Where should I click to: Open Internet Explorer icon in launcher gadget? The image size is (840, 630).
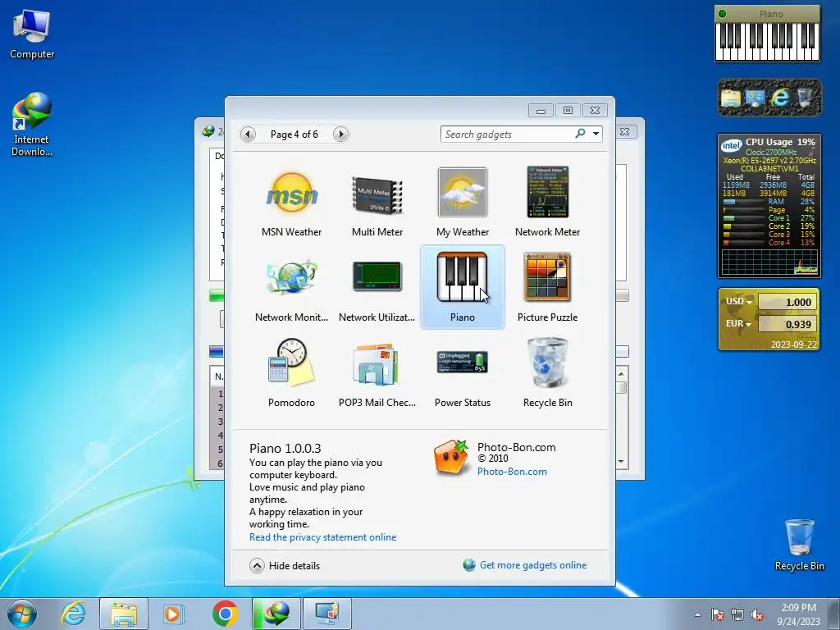click(x=779, y=98)
